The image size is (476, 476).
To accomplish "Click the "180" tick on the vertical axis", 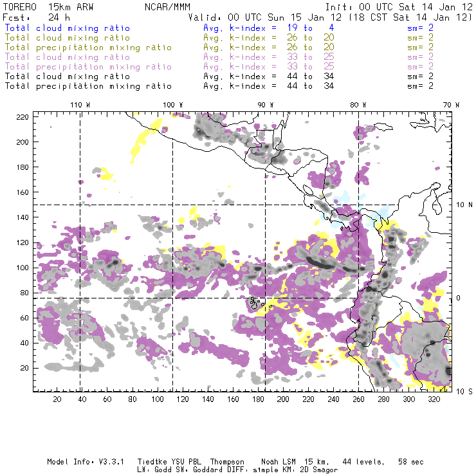I will (22, 167).
